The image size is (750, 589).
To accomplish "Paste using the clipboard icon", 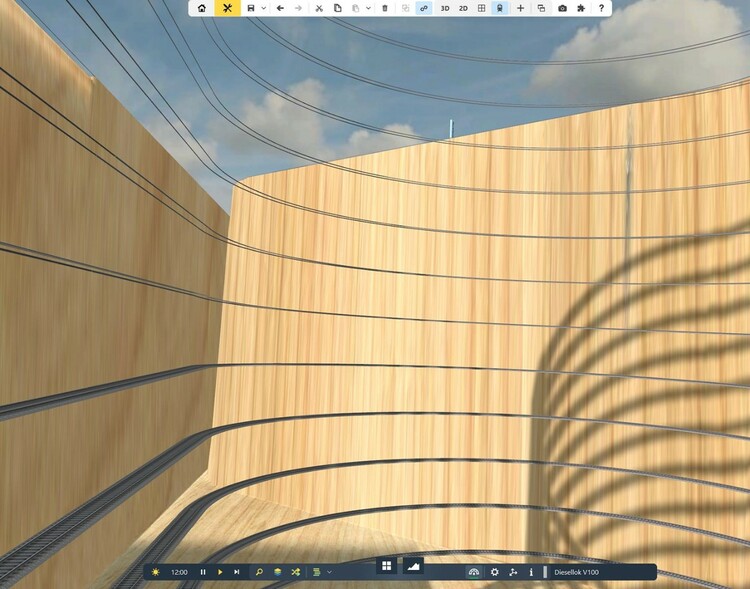I will coord(355,8).
